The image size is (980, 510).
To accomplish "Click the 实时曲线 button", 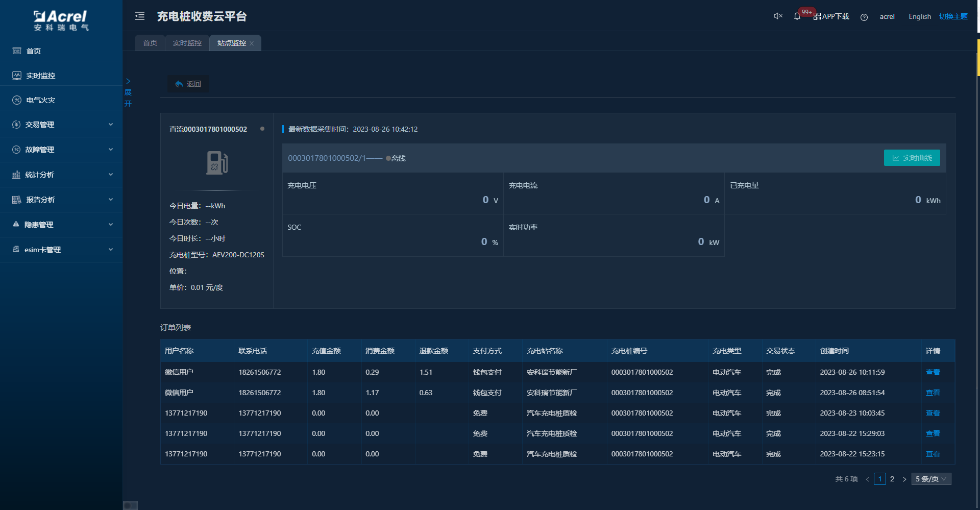I will tap(912, 158).
